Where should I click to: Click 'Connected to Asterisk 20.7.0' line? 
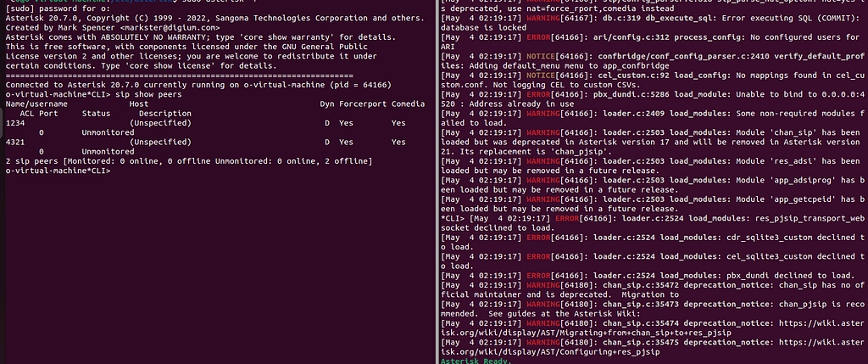pyautogui.click(x=198, y=85)
